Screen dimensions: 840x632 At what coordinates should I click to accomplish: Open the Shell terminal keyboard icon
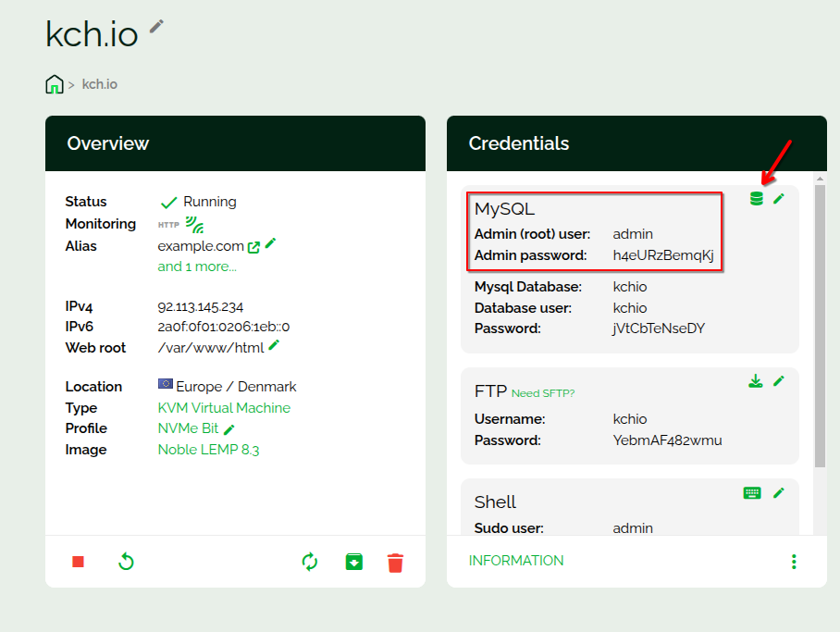(752, 493)
